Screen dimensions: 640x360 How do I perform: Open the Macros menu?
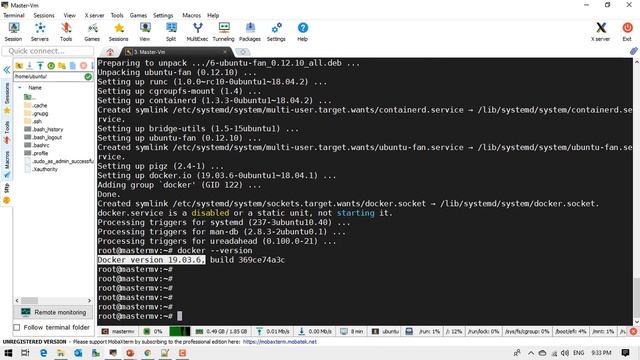pyautogui.click(x=191, y=15)
